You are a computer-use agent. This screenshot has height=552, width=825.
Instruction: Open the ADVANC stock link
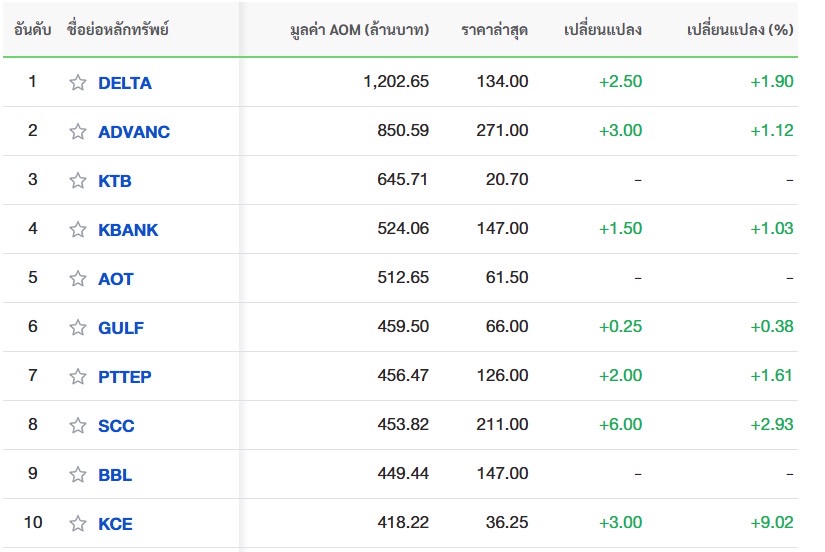(x=134, y=132)
